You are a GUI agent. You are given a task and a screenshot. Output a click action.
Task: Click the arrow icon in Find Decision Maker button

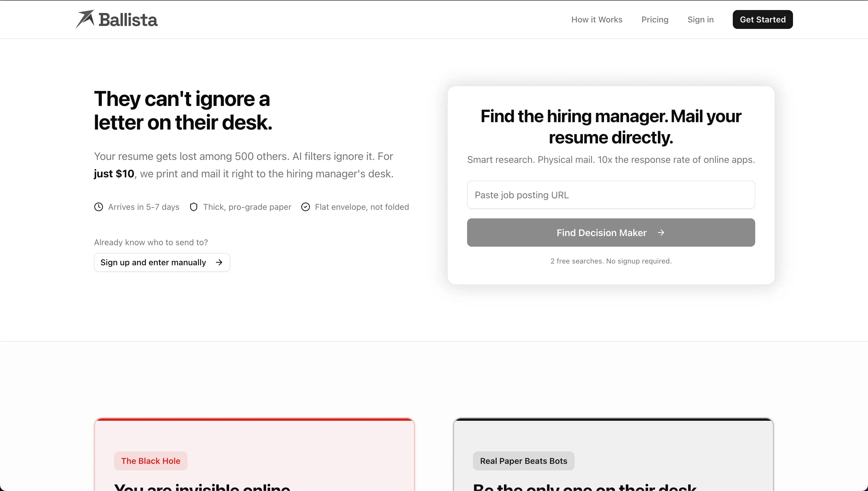click(x=661, y=233)
